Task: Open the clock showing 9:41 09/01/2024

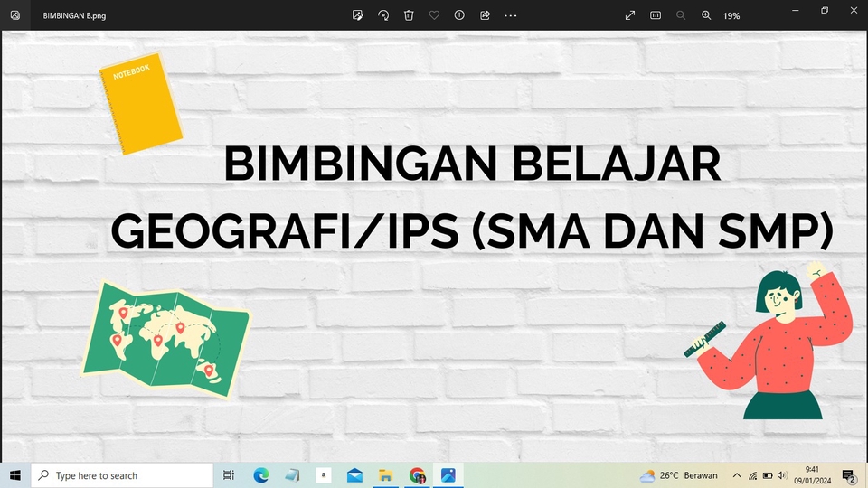Action: [812, 475]
